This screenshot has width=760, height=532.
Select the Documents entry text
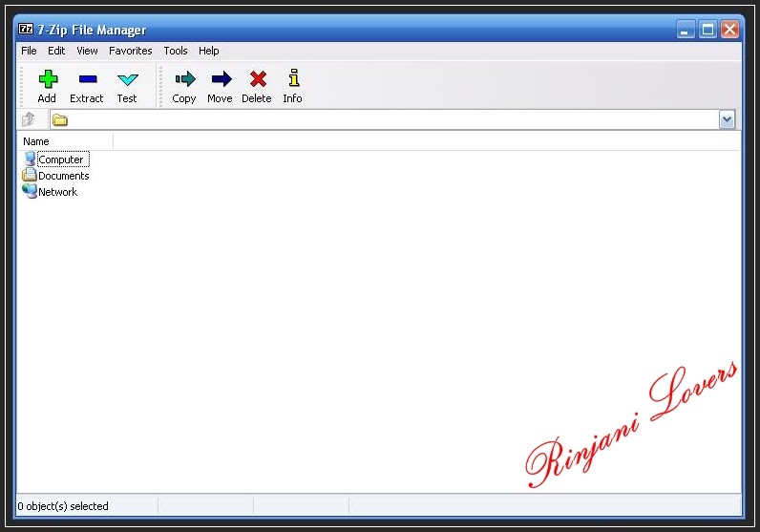[64, 176]
